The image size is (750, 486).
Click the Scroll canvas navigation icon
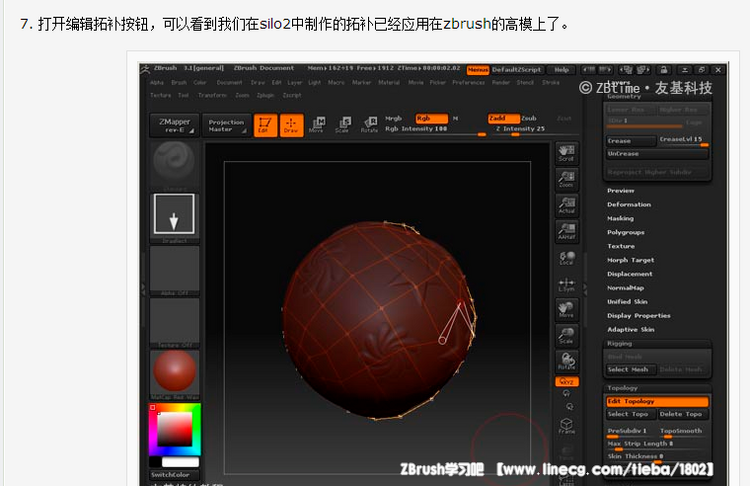(567, 153)
